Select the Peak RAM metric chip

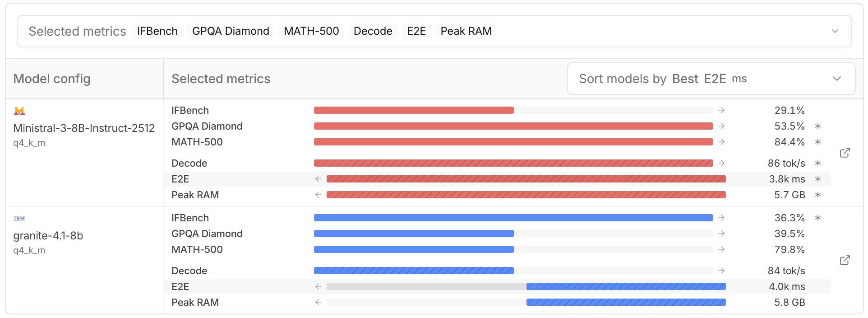pyautogui.click(x=466, y=31)
